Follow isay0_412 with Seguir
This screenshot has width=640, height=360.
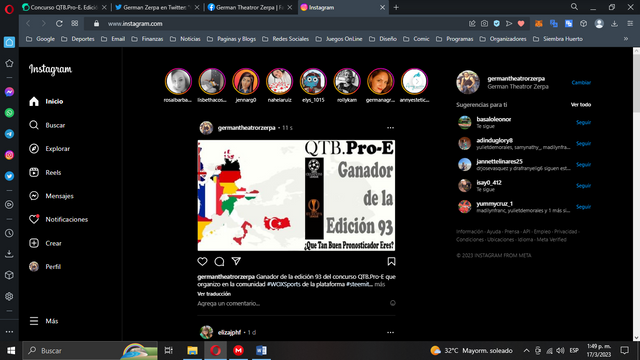point(583,186)
